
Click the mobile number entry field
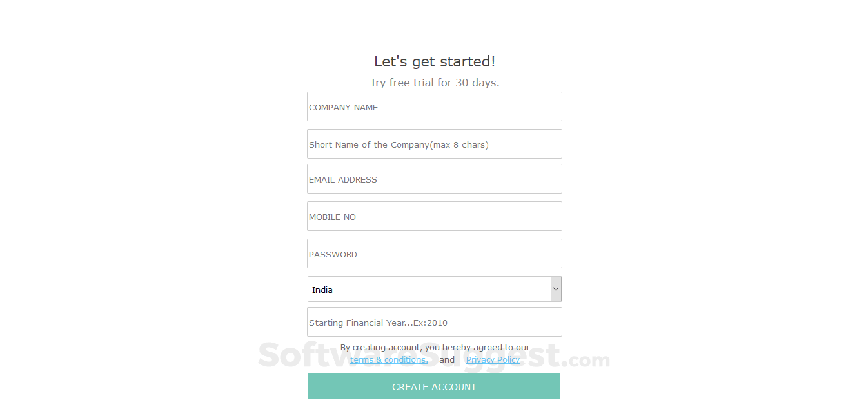[434, 216]
